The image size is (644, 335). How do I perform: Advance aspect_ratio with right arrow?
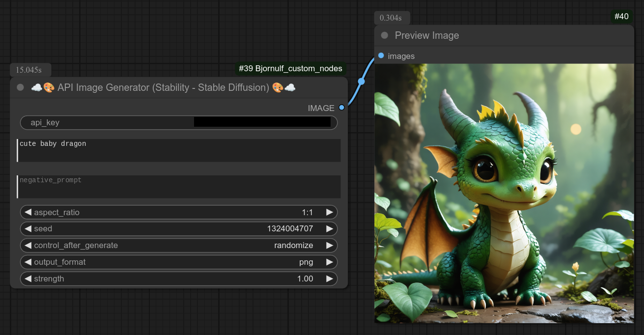330,212
